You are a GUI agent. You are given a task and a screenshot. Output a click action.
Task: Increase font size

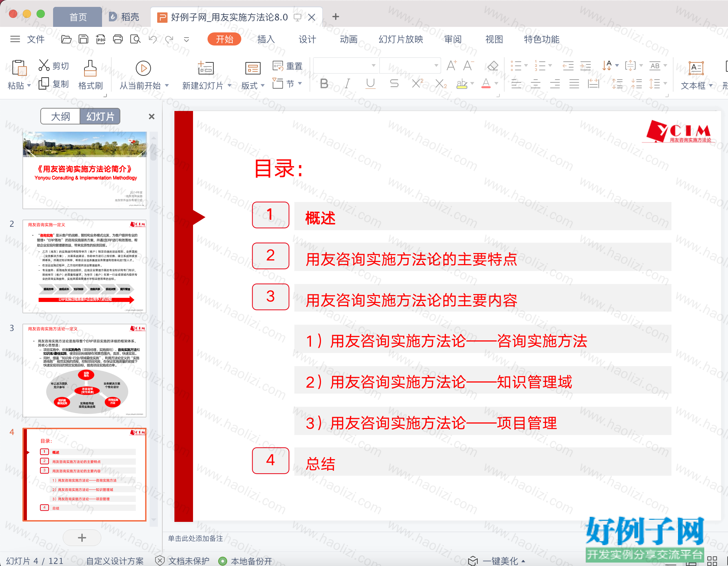(452, 65)
